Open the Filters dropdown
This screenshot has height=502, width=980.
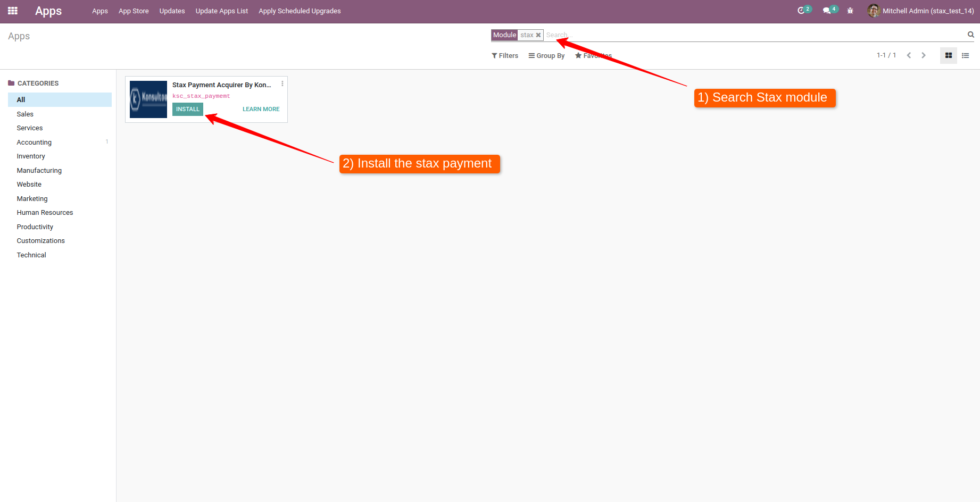505,56
